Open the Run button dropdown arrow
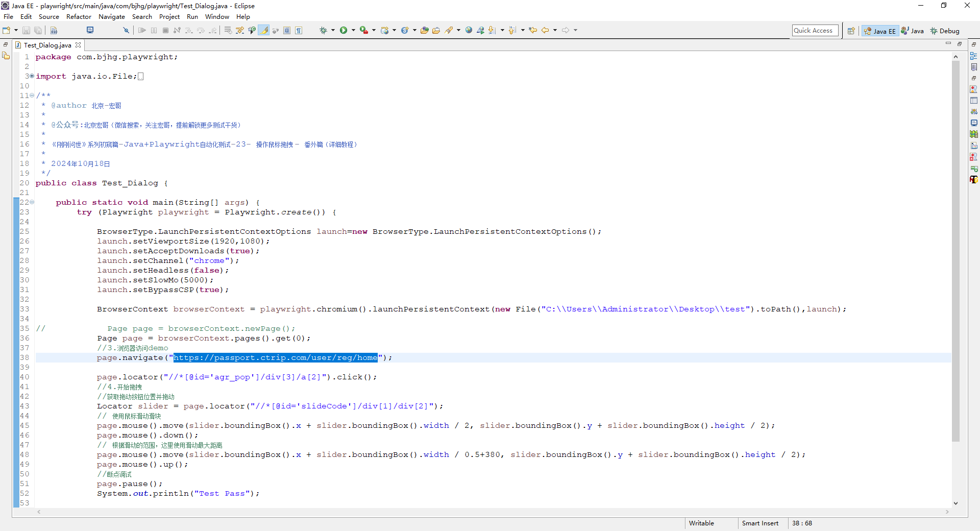The height and width of the screenshot is (531, 980). [x=353, y=31]
